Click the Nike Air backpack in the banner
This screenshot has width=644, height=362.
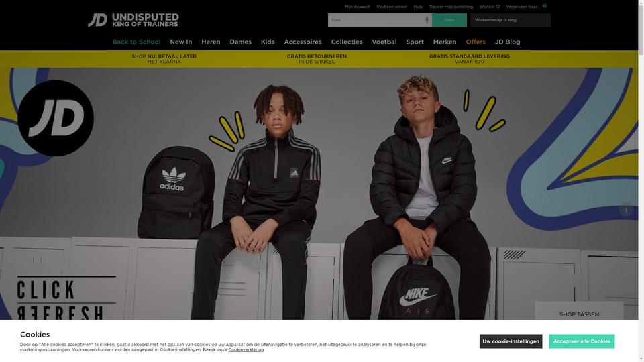pos(417,292)
